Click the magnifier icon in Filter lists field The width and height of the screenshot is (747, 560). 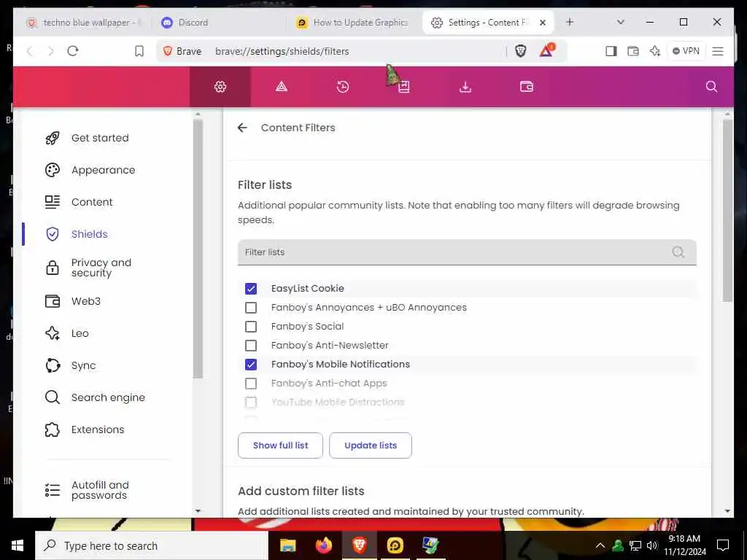(x=678, y=252)
